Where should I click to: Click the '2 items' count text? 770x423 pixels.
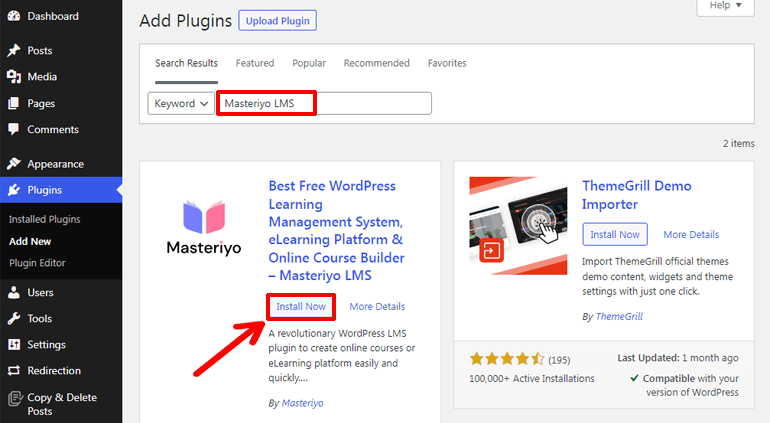tap(739, 143)
